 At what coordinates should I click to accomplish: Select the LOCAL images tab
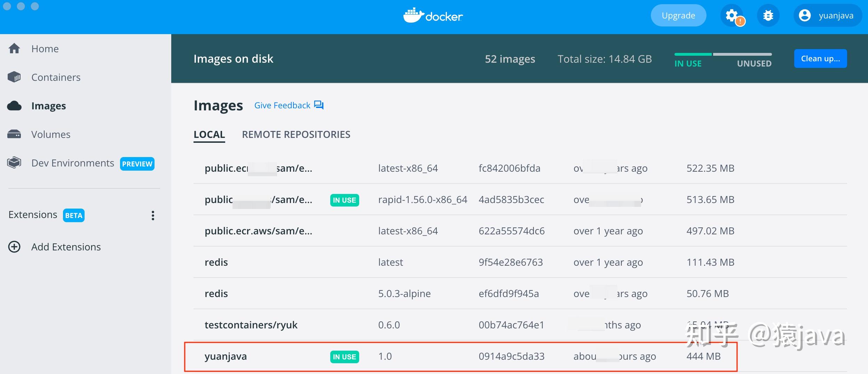(209, 134)
